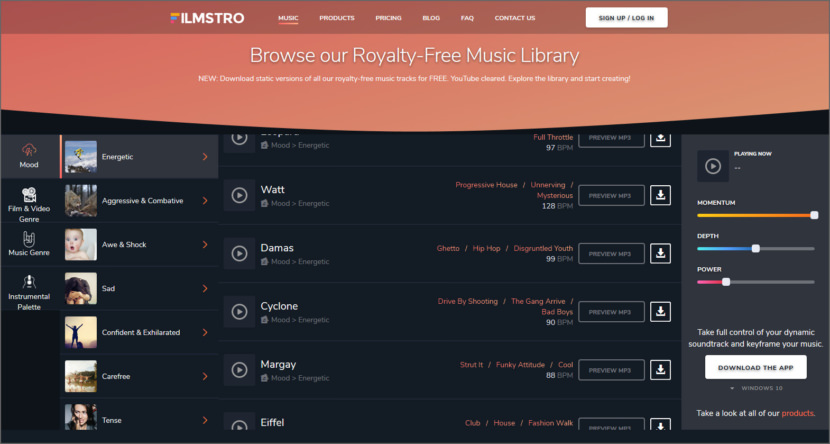The height and width of the screenshot is (444, 830).
Task: Start playback in the Playing Now panel
Action: (712, 166)
